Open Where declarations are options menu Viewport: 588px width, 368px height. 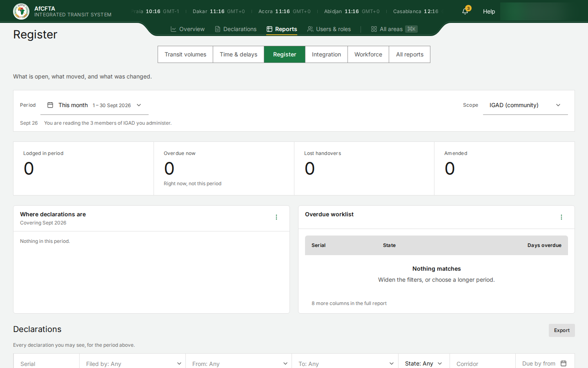tap(276, 217)
